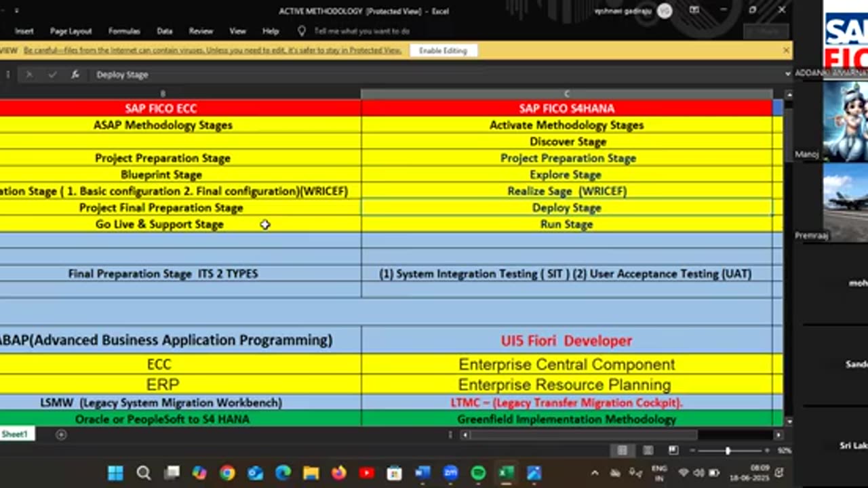The width and height of the screenshot is (868, 488).
Task: Open the Insert ribbon tab
Action: coord(24,31)
